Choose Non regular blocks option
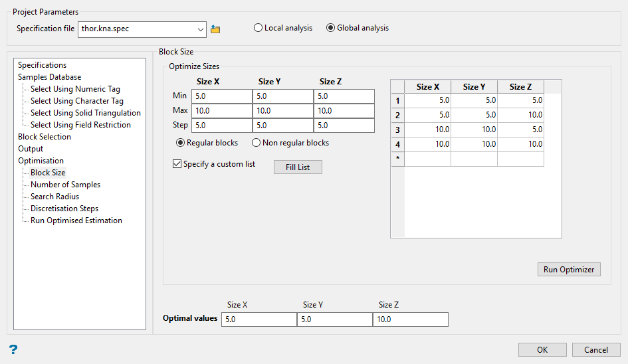Screen dimensions: 628x364 point(256,143)
